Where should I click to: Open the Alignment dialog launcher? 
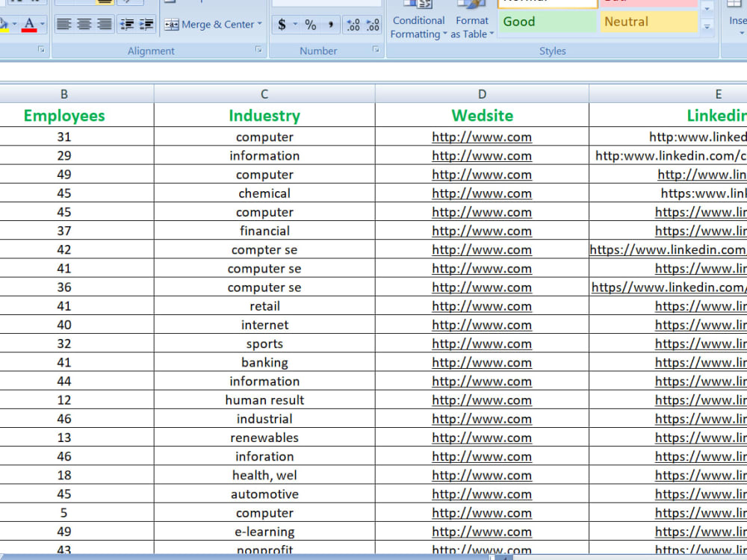point(258,49)
